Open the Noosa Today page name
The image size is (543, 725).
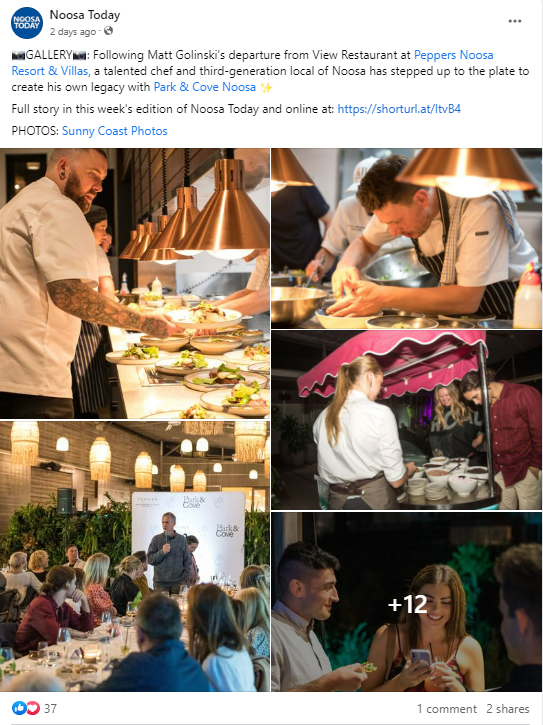click(x=85, y=15)
